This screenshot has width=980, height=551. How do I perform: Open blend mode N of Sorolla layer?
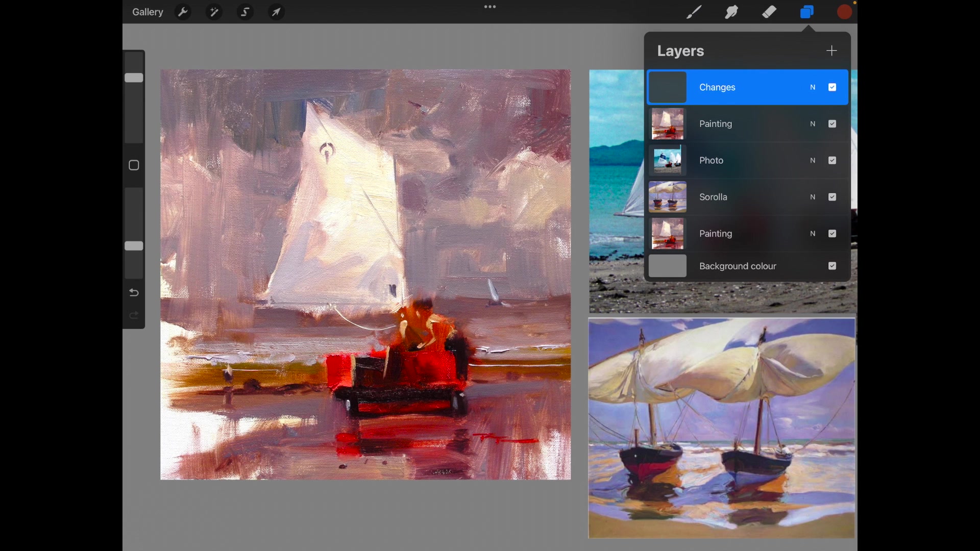[x=813, y=197]
